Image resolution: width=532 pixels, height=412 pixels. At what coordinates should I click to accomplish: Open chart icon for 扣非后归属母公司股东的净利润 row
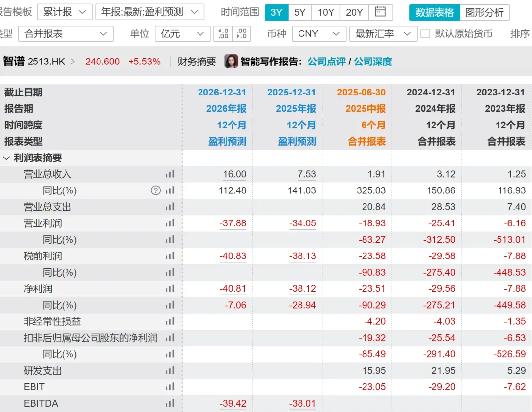tap(170, 338)
